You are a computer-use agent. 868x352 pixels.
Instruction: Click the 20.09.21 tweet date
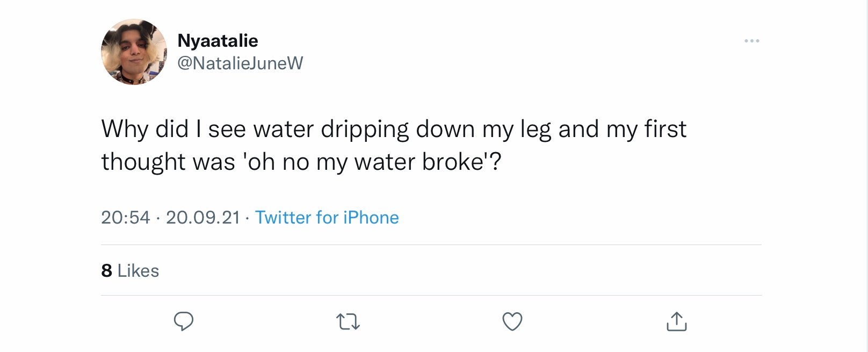[203, 218]
